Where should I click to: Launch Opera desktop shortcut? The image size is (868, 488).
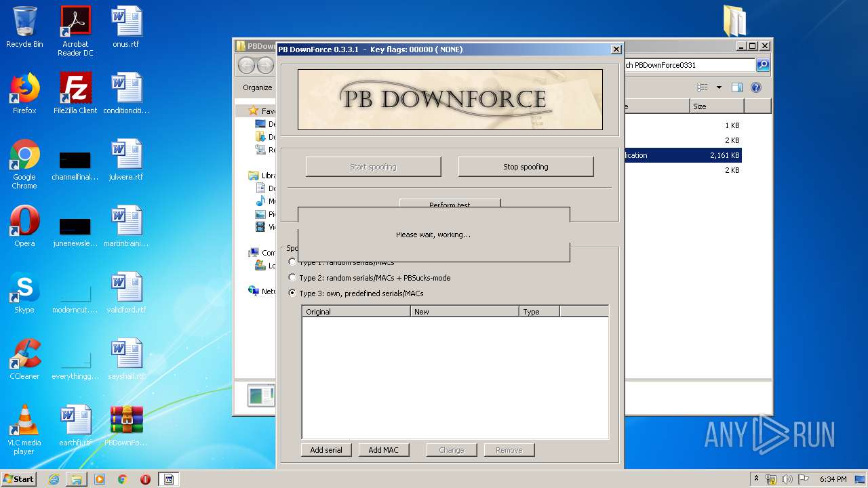coord(24,226)
